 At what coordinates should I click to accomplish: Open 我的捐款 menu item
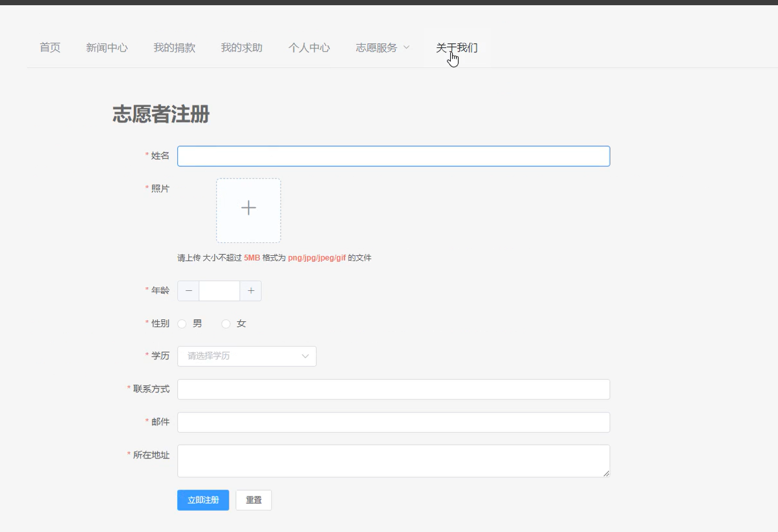pos(174,48)
